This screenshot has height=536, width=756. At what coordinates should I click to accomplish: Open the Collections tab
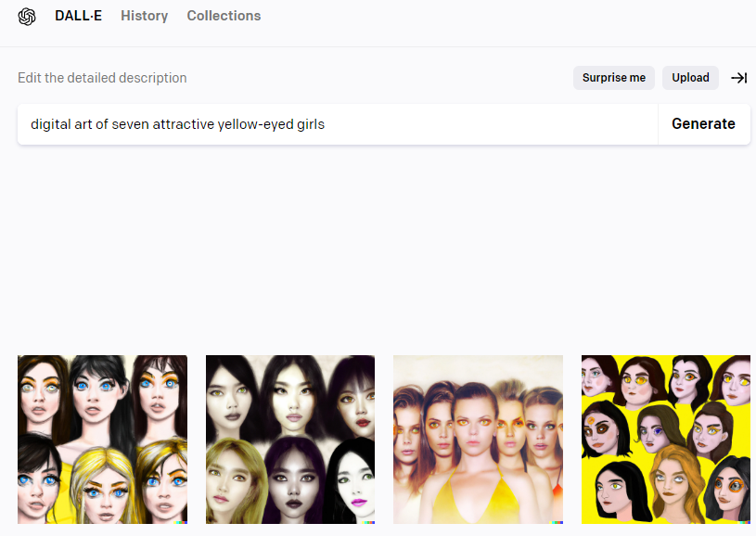[224, 16]
